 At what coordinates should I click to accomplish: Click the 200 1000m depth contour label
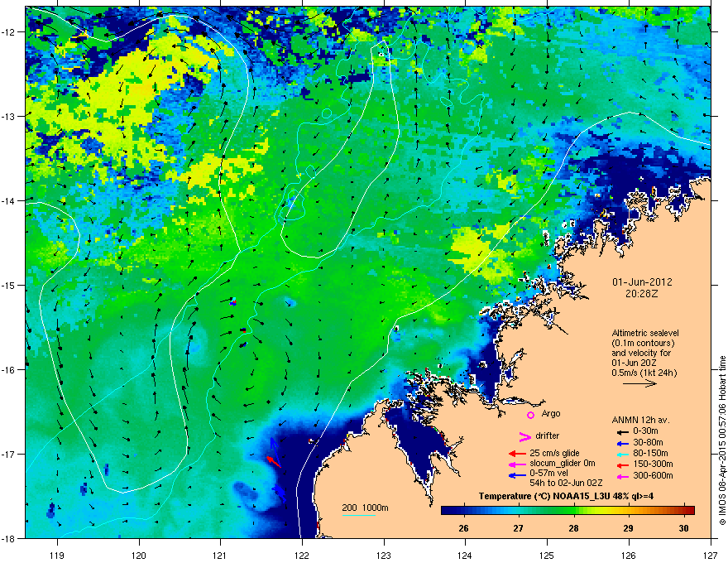click(x=365, y=508)
